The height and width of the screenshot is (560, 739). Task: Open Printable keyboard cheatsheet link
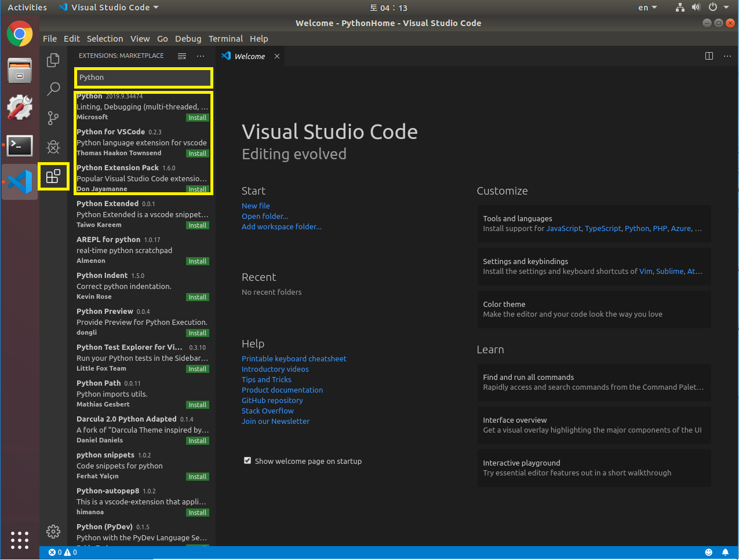click(294, 358)
